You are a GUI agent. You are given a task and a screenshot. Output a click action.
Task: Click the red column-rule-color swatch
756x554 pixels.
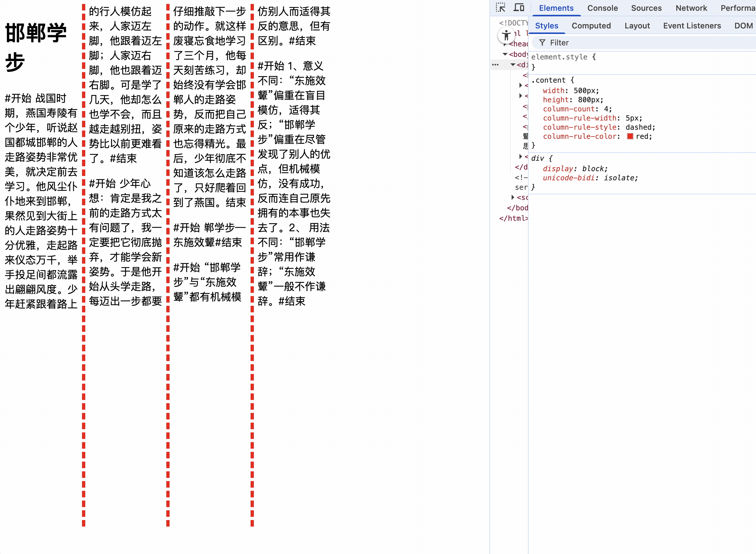(x=630, y=136)
